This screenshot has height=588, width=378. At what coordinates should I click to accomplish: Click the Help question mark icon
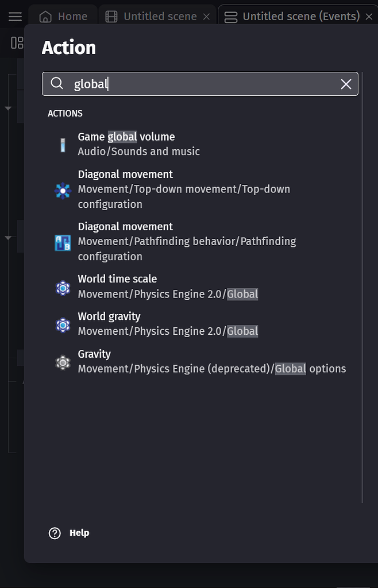tap(55, 533)
